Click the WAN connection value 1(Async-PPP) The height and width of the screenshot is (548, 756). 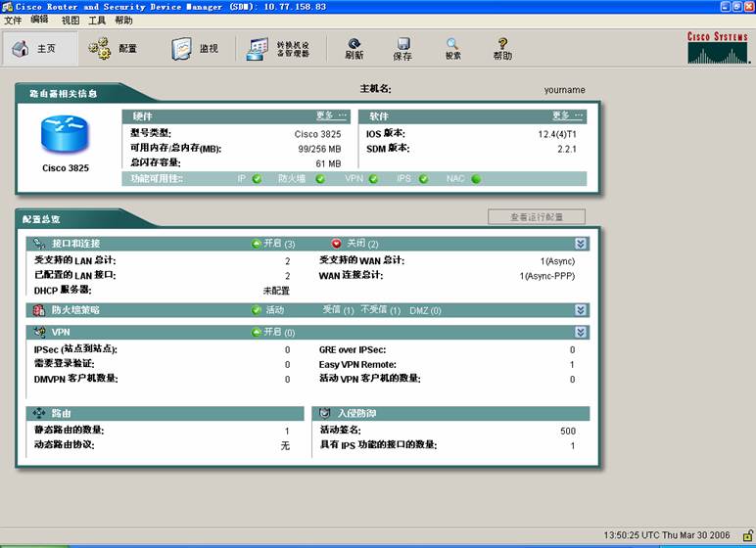[x=547, y=276]
